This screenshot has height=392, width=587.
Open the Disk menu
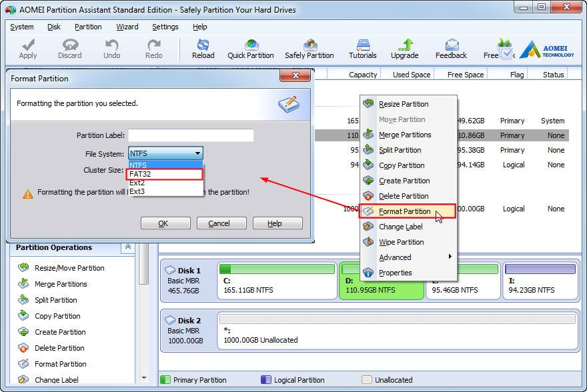click(x=54, y=27)
